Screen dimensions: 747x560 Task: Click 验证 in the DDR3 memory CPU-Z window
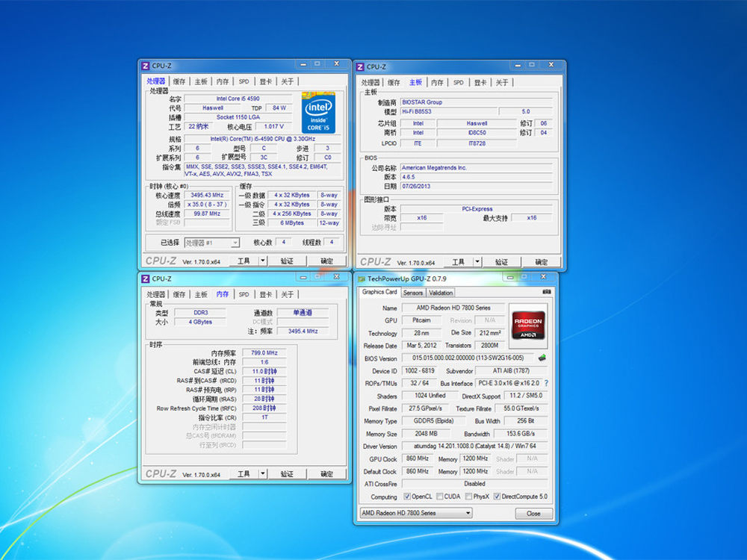[x=287, y=474]
